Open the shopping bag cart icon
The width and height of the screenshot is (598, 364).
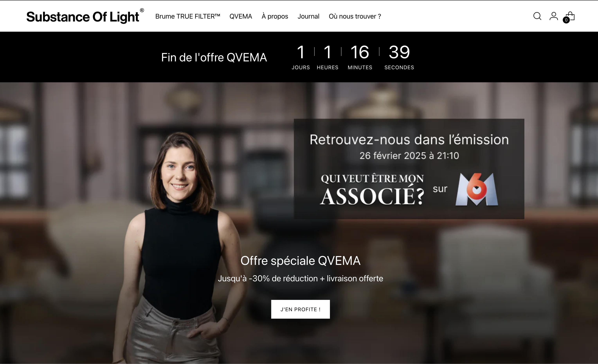pos(570,16)
